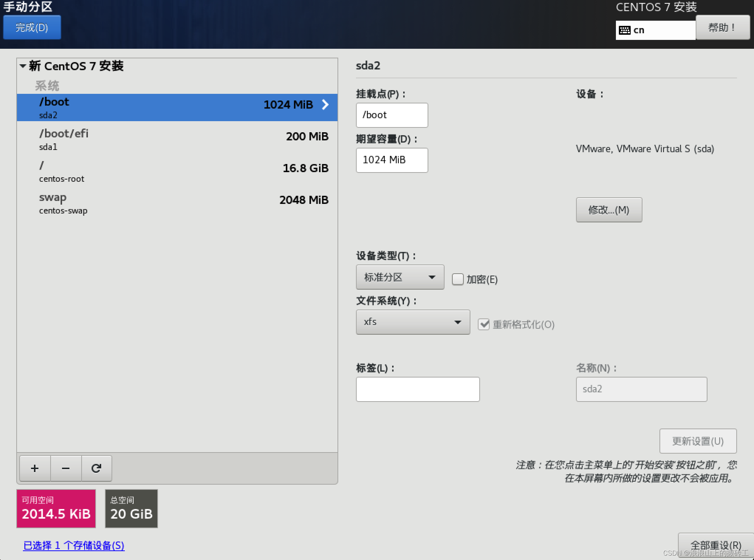
Task: Toggle the 重新格式化(O) reformat checkbox
Action: (x=484, y=324)
